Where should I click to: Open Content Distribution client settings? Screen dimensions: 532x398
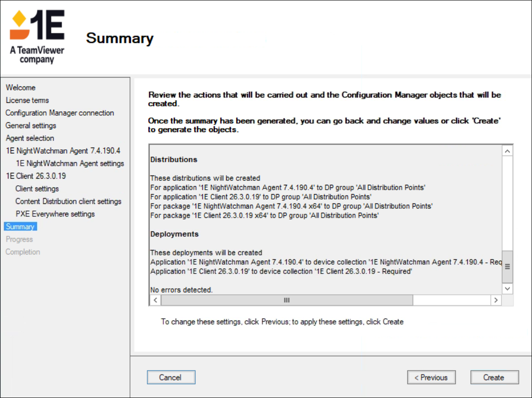pos(68,201)
